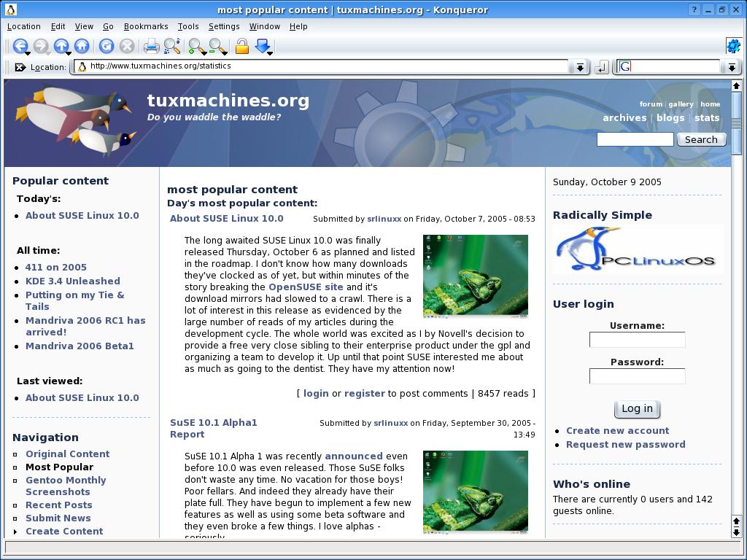Click the page's vertical scrollbar handle
Screen dimensions: 747x560
(x=736, y=122)
